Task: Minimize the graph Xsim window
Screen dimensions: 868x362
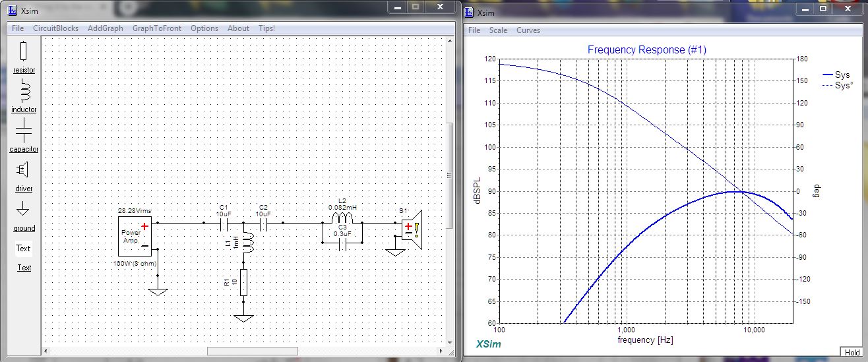Action: pos(804,9)
